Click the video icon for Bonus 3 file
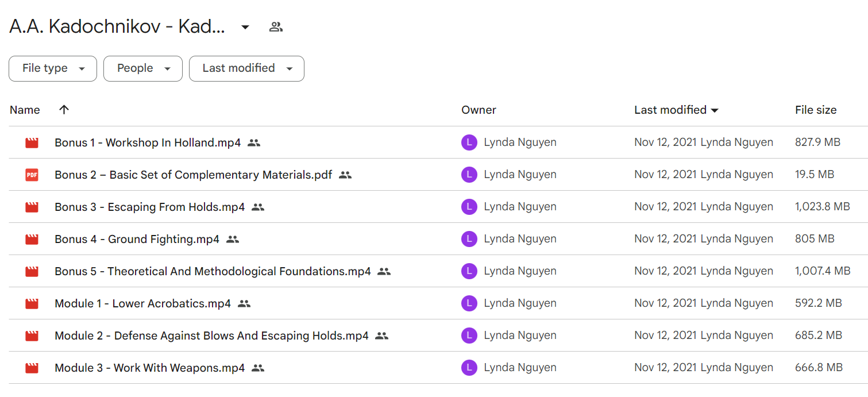 tap(32, 207)
